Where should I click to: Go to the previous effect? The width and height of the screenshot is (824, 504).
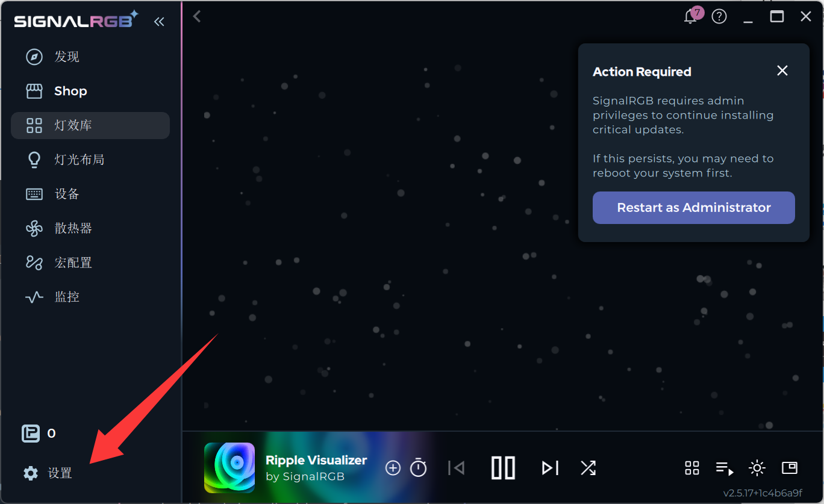pyautogui.click(x=456, y=468)
